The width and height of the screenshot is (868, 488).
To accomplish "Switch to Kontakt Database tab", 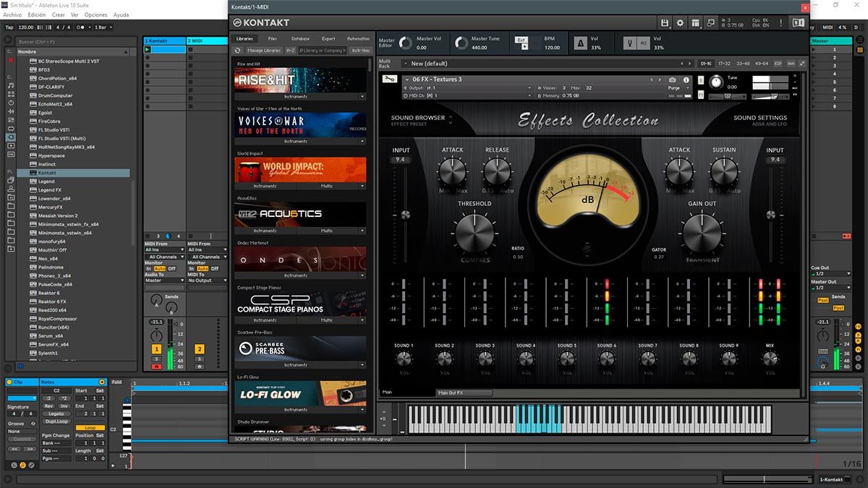I will pos(300,38).
